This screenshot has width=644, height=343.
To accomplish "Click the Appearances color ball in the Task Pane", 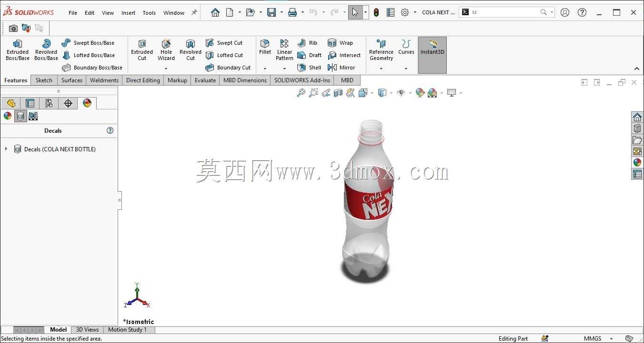I will pos(637,163).
